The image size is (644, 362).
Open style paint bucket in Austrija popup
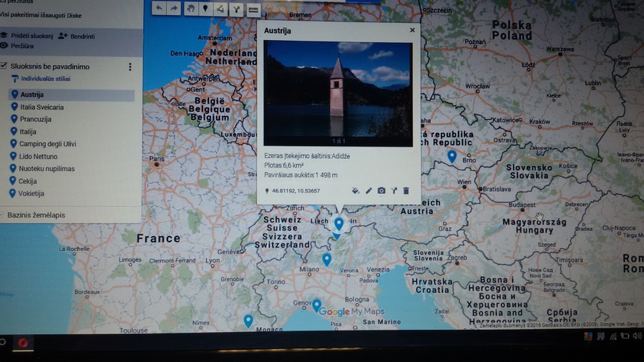[356, 190]
